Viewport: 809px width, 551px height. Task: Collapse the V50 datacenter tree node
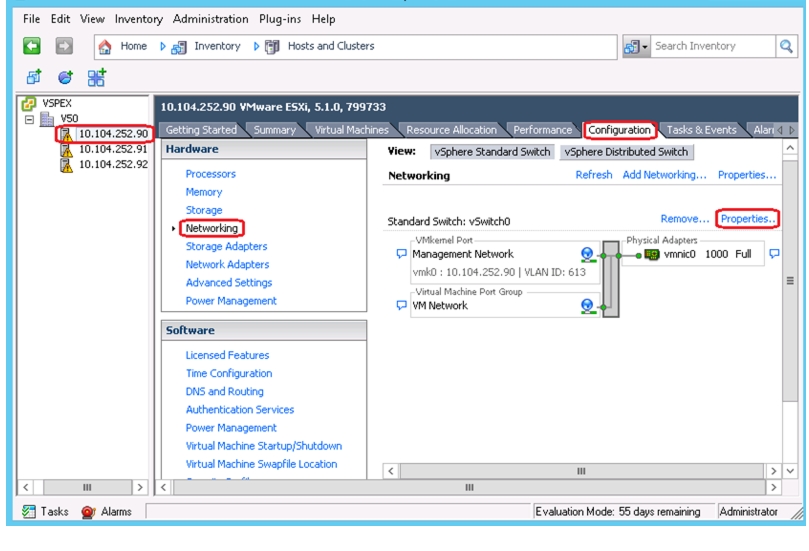point(29,120)
